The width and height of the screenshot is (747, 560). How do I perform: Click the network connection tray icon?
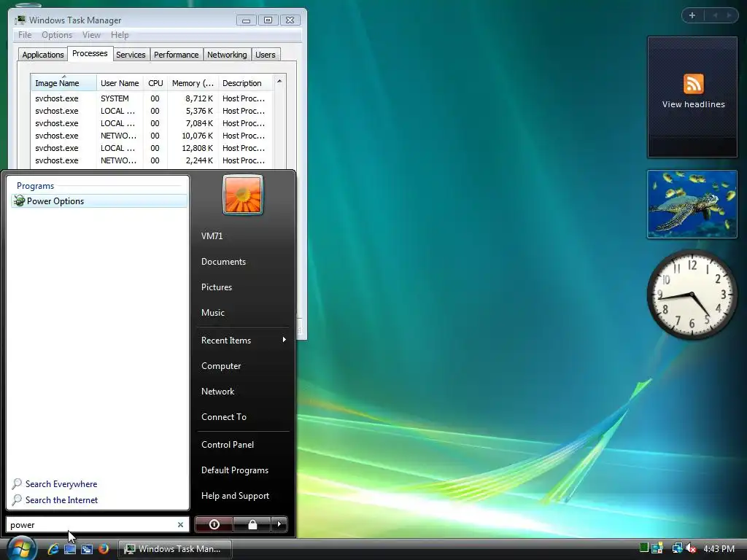[677, 548]
